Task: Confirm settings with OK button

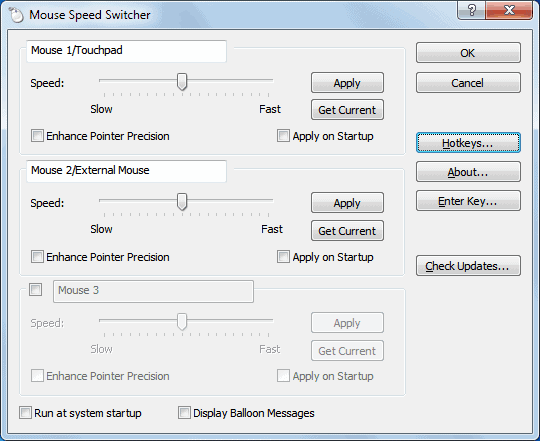Action: (468, 53)
